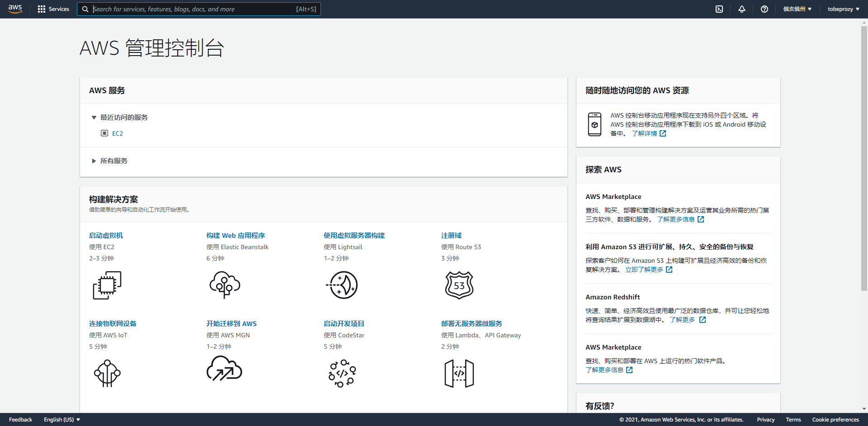The image size is (868, 426).
Task: Open the 连接物联网设备 link
Action: tap(113, 324)
